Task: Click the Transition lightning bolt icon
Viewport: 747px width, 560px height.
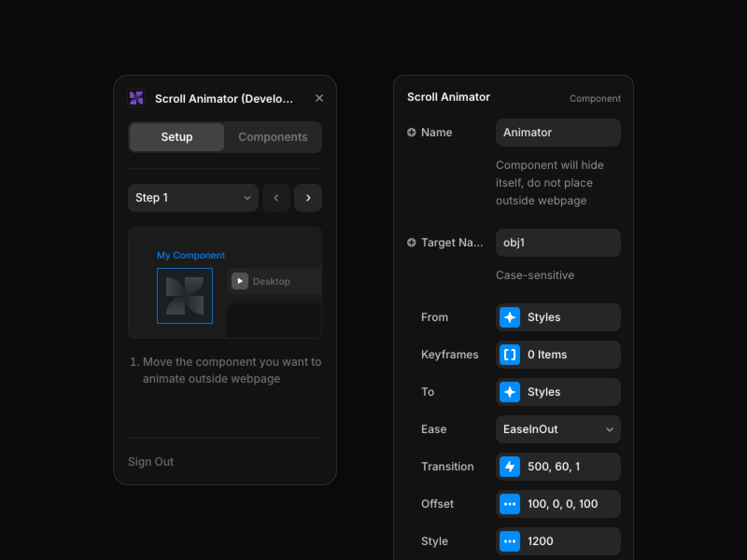Action: tap(510, 467)
